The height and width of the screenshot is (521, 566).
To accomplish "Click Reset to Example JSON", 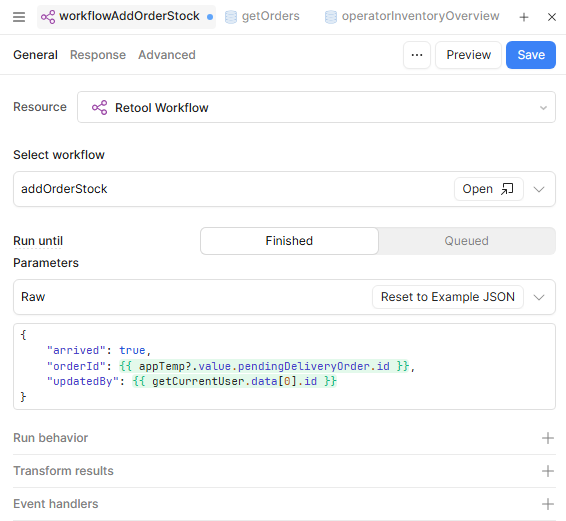I will pyautogui.click(x=448, y=297).
